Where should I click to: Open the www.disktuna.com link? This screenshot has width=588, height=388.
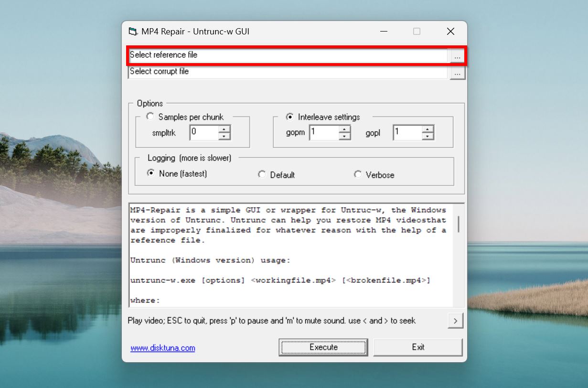163,348
